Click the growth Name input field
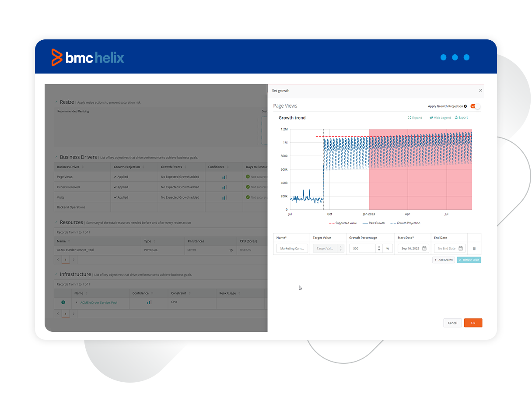The width and height of the screenshot is (532, 394). [x=292, y=249]
